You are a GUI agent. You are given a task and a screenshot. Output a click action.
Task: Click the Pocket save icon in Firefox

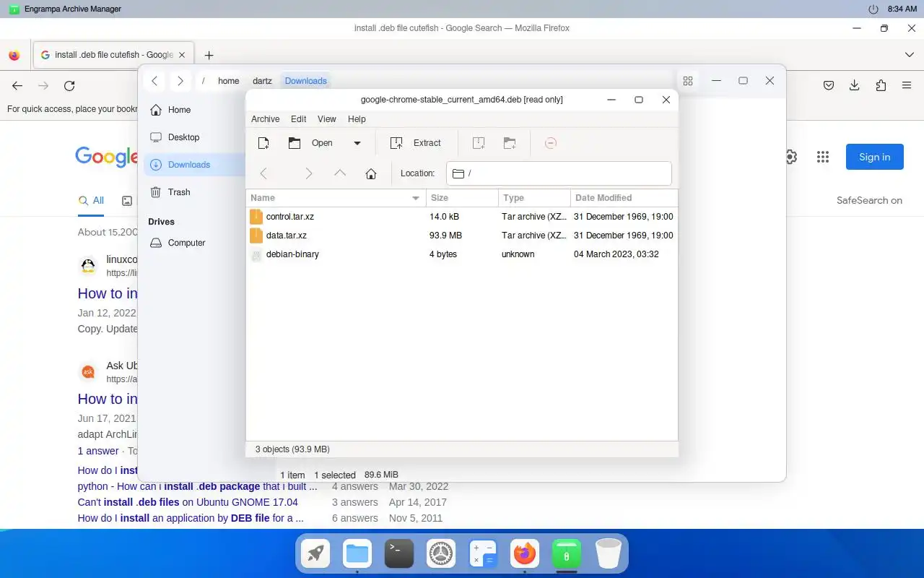pyautogui.click(x=829, y=85)
